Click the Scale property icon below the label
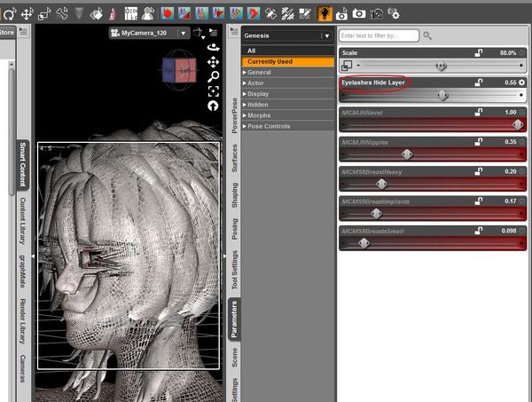532x402 pixels. point(347,65)
